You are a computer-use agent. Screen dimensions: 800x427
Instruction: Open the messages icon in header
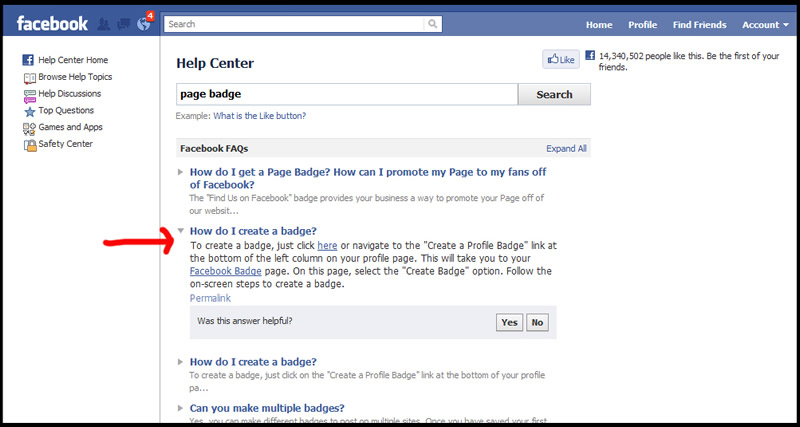point(123,24)
